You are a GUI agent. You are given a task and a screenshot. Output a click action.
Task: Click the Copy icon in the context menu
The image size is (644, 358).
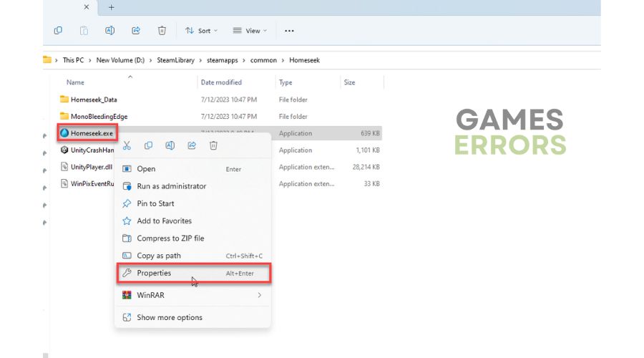click(148, 145)
